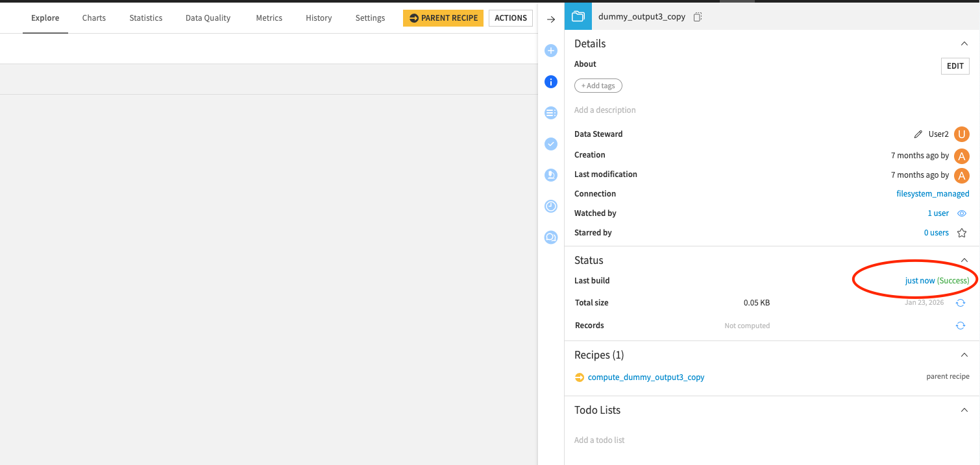Collapse the Details section
Viewport: 980px width, 465px height.
(x=964, y=43)
